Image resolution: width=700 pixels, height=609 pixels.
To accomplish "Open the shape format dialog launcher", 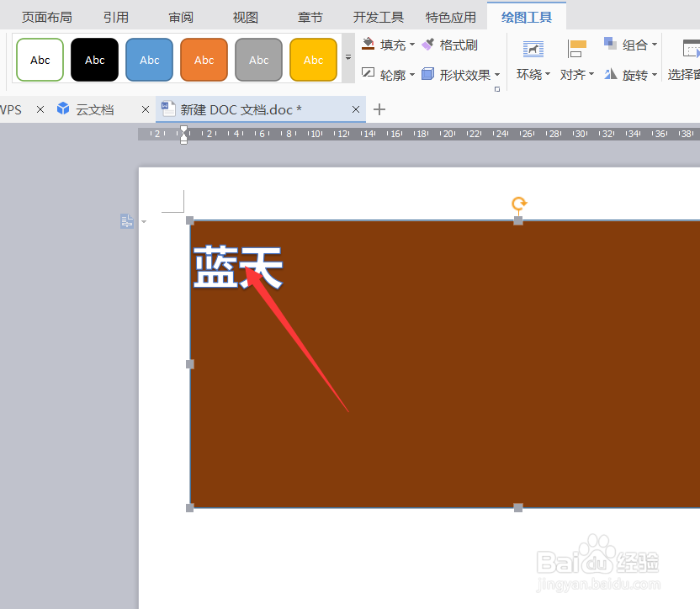I will tap(497, 89).
